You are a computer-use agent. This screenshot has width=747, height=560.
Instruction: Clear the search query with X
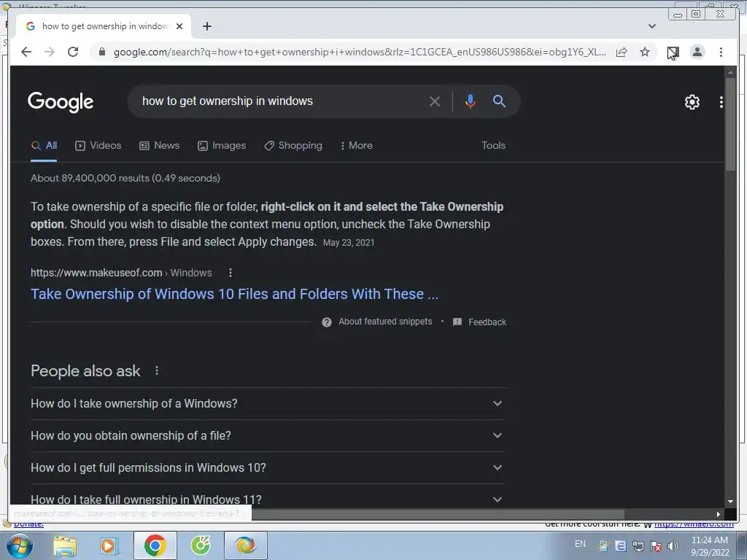[x=435, y=101]
